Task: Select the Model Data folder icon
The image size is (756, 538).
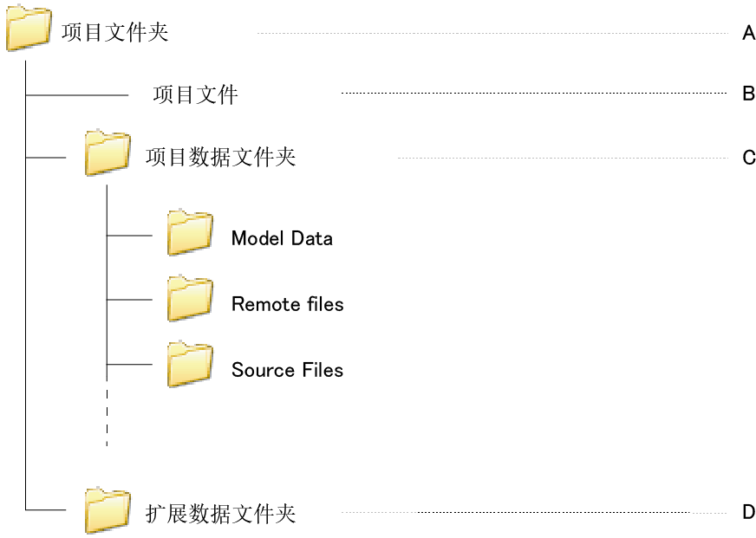Action: (x=190, y=232)
